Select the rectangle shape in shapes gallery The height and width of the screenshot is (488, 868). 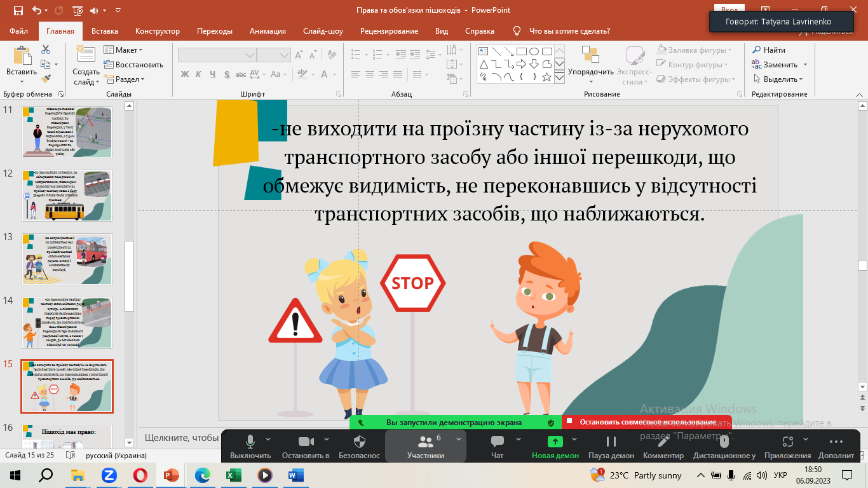pyautogui.click(x=521, y=51)
